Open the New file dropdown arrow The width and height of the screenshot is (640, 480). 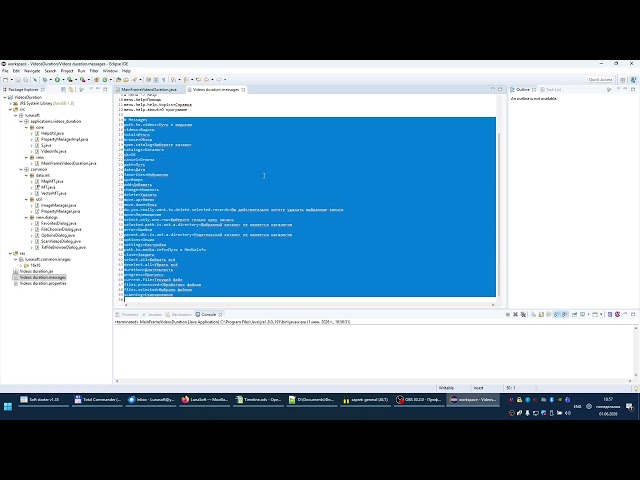tap(11, 80)
